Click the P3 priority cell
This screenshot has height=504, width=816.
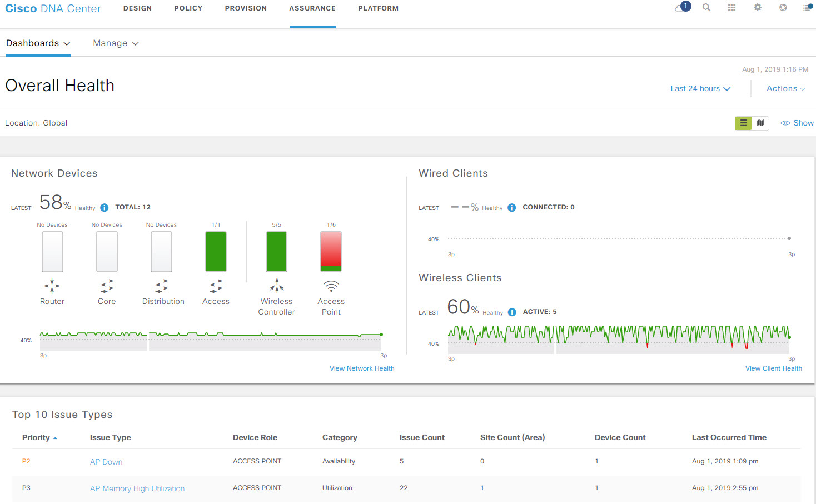[x=26, y=488]
